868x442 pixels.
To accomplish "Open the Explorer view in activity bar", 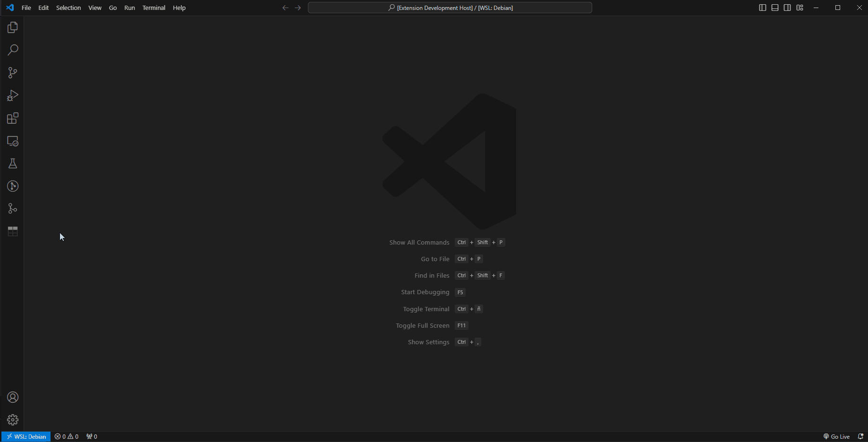I will pos(13,27).
